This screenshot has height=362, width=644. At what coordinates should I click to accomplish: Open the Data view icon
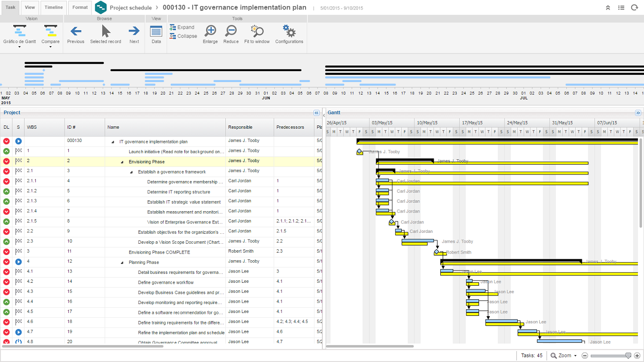click(x=156, y=32)
